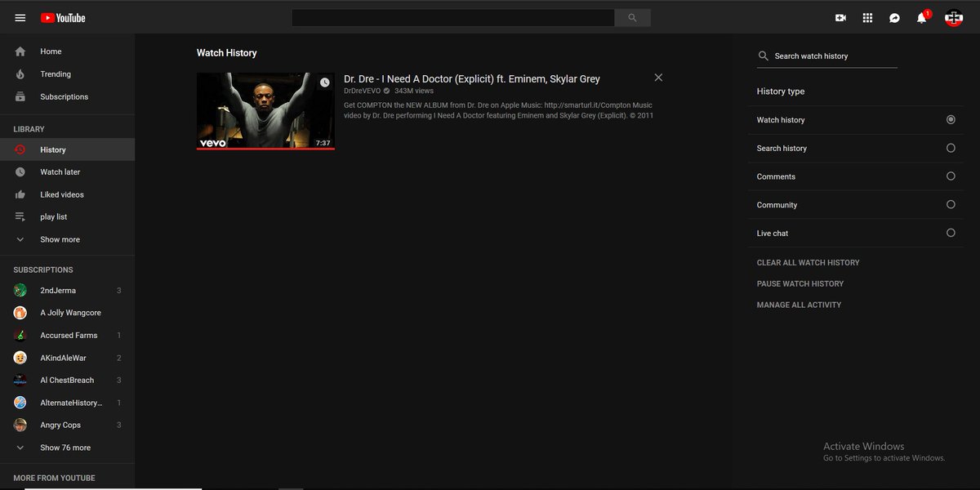Click the YouTube logo
This screenshot has height=490, width=980.
tap(62, 18)
